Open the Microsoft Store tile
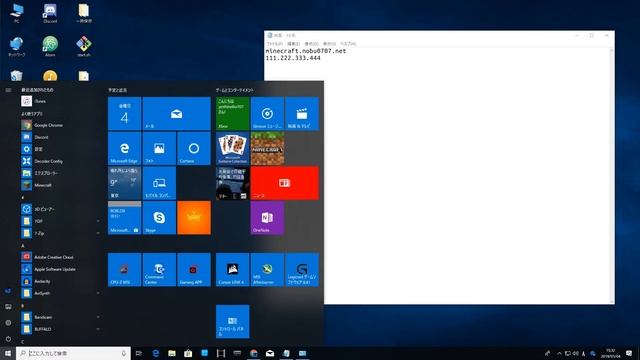This screenshot has width=640, height=360. click(x=124, y=218)
